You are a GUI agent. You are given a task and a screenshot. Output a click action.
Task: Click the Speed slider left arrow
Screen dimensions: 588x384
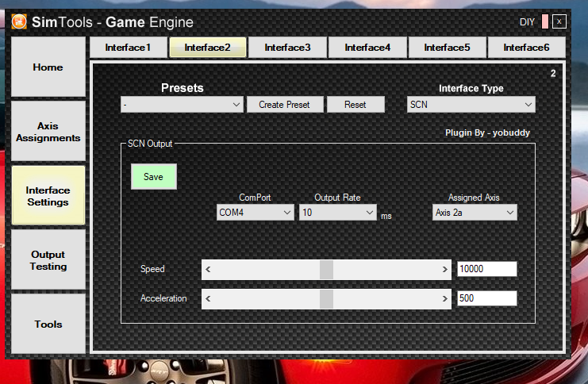pos(208,269)
